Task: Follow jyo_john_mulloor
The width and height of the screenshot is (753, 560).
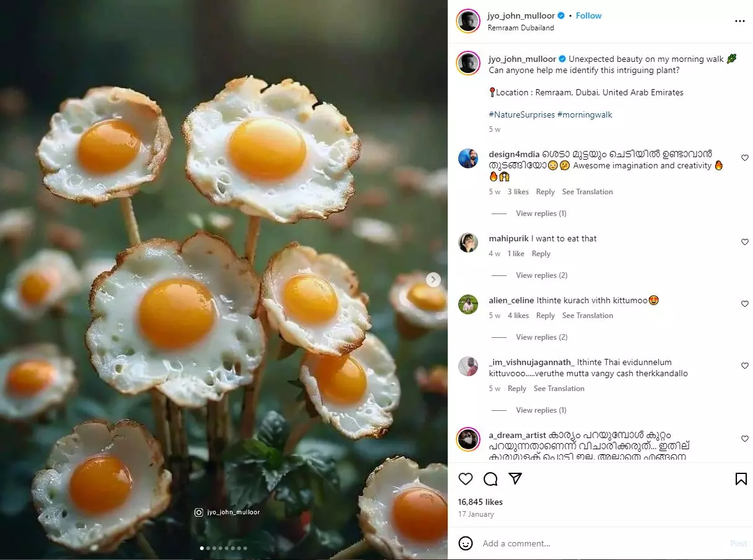Action: (x=588, y=15)
